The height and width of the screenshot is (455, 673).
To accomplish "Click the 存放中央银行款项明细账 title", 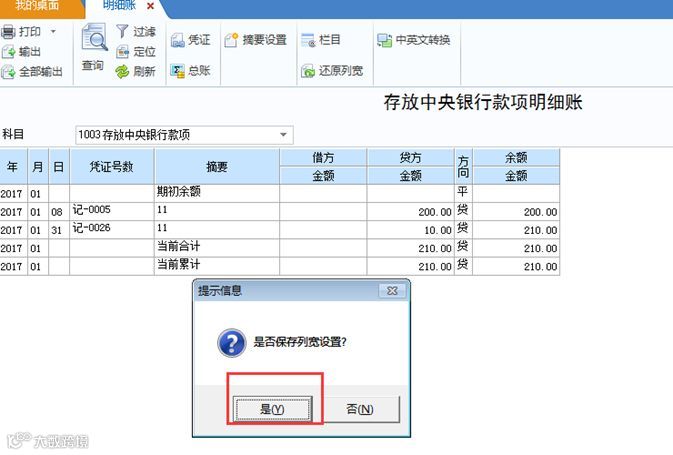I will [483, 102].
